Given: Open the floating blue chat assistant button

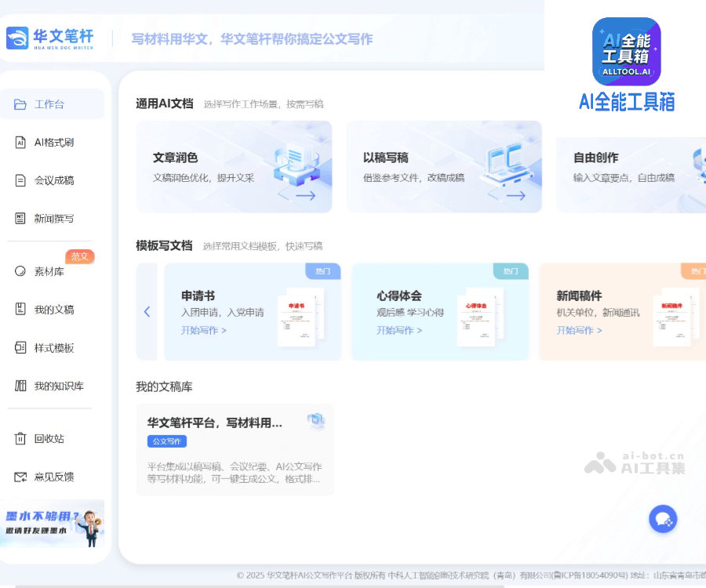Looking at the screenshot, I should (x=663, y=519).
